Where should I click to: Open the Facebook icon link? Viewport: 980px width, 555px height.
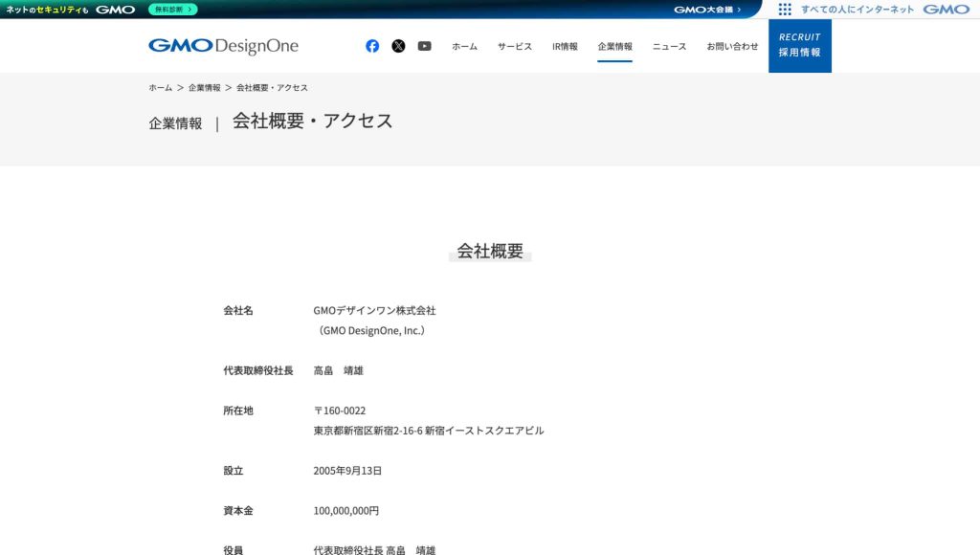[372, 46]
